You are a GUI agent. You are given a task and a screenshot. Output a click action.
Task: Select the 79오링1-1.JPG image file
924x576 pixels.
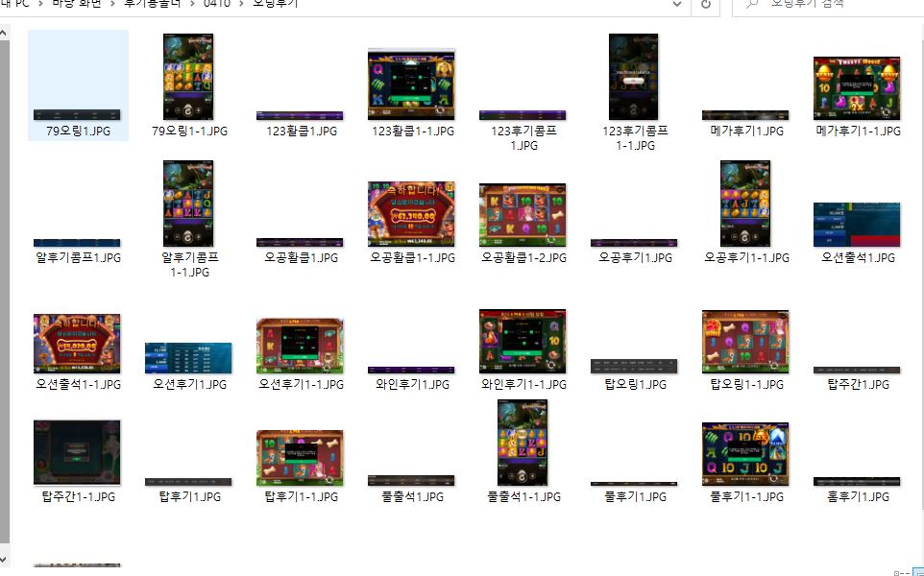point(188,77)
